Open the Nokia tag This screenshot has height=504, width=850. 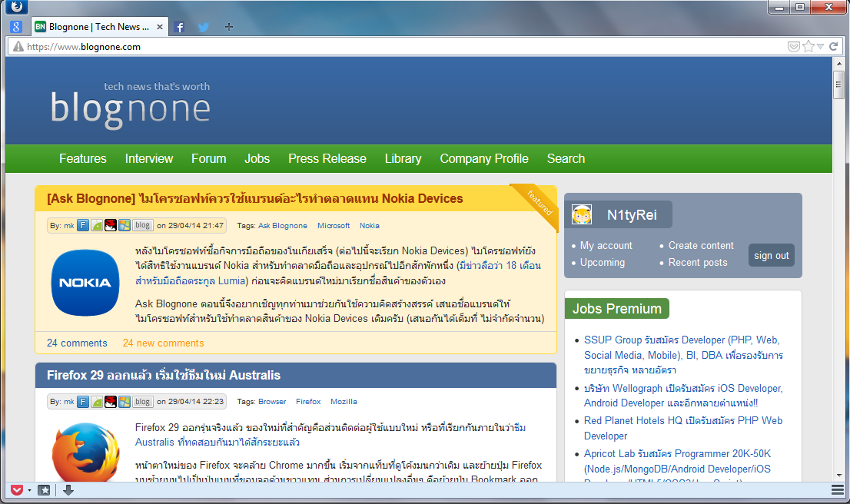pyautogui.click(x=369, y=225)
